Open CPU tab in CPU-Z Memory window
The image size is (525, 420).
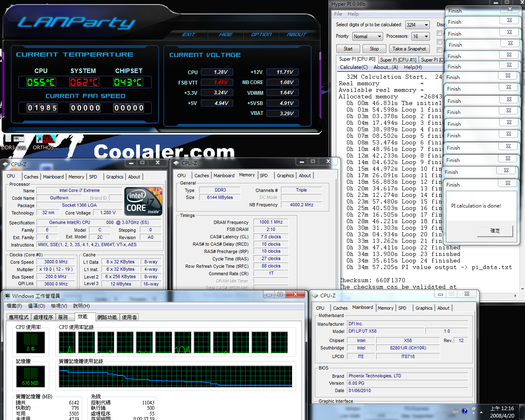point(182,176)
